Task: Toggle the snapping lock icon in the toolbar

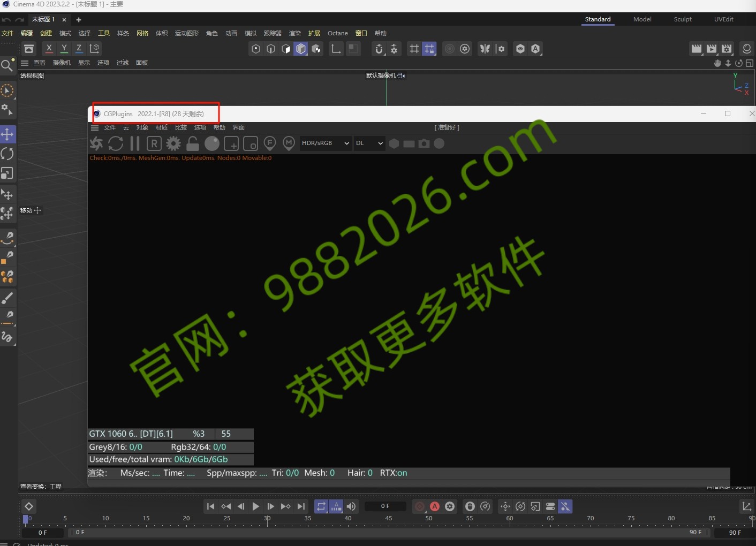Action: (430, 49)
